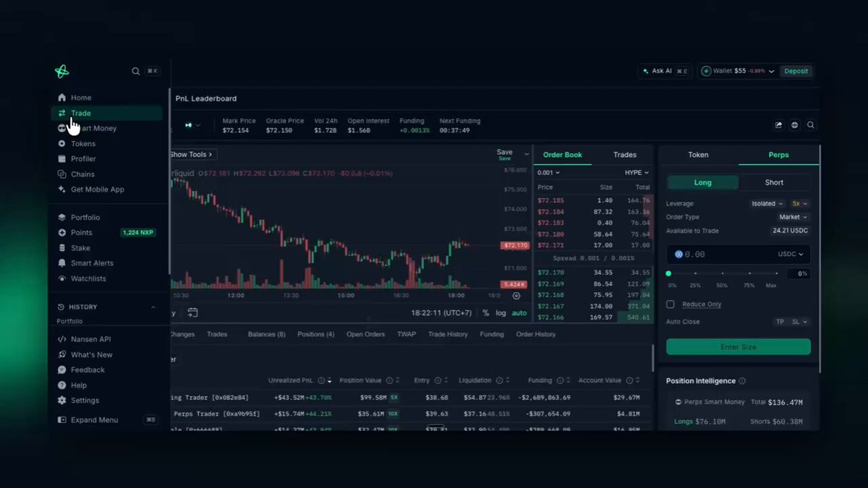Click the chart time axis settings icon
The height and width of the screenshot is (488, 868).
(x=516, y=296)
